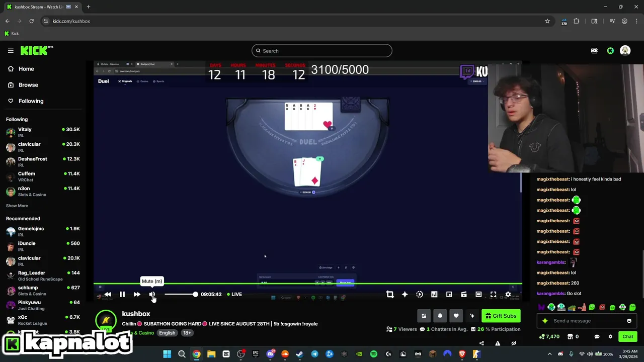Click the chat bubble icon below input
The height and width of the screenshot is (362, 644).
[597, 336]
